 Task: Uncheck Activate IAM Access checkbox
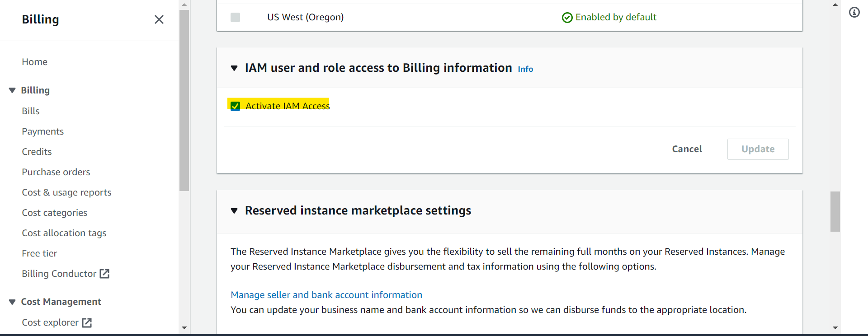(x=235, y=106)
